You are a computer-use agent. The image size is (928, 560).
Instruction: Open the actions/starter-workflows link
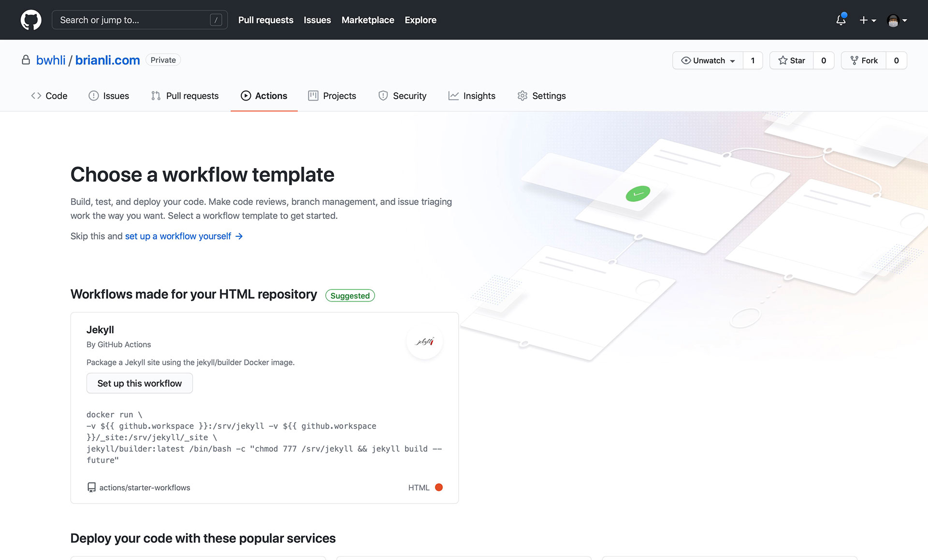[145, 488]
